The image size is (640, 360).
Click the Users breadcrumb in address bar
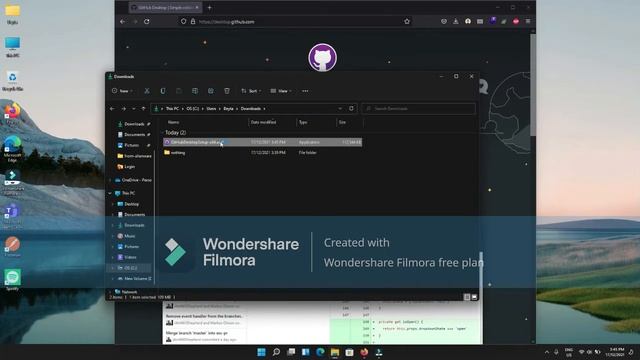pyautogui.click(x=211, y=109)
